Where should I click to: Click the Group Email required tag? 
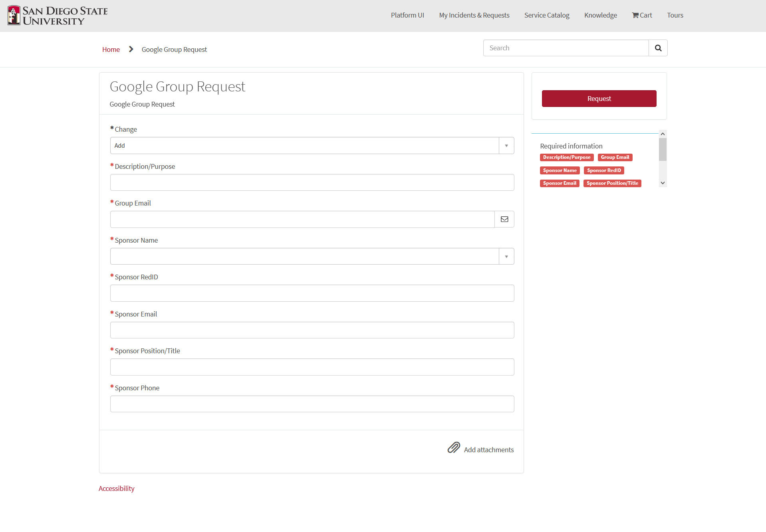615,157
